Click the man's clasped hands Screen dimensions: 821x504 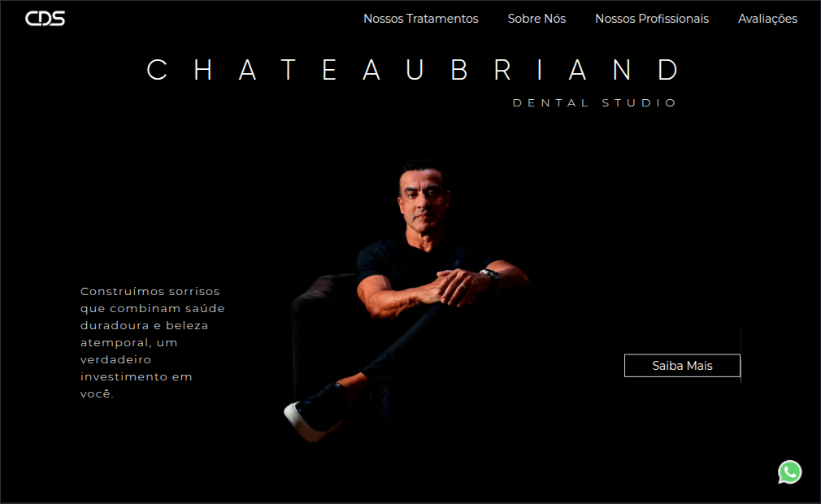coord(461,287)
